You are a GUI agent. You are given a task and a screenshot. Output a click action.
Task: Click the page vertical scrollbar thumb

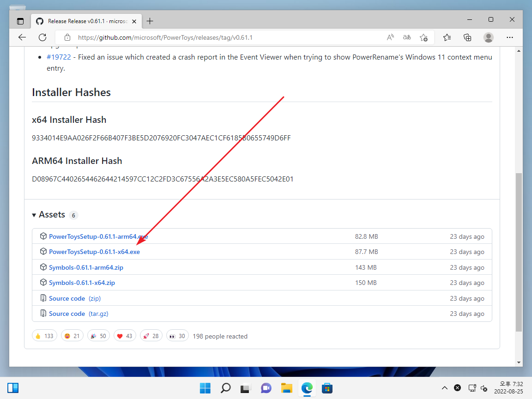(x=519, y=252)
